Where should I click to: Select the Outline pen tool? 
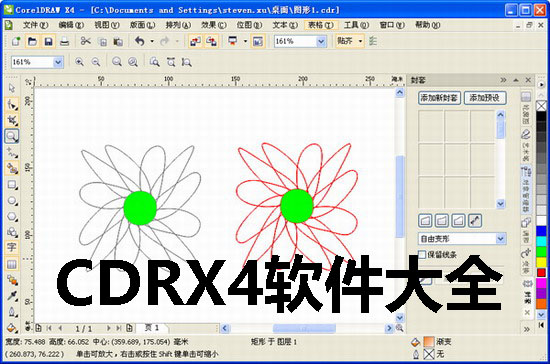coord(12,312)
